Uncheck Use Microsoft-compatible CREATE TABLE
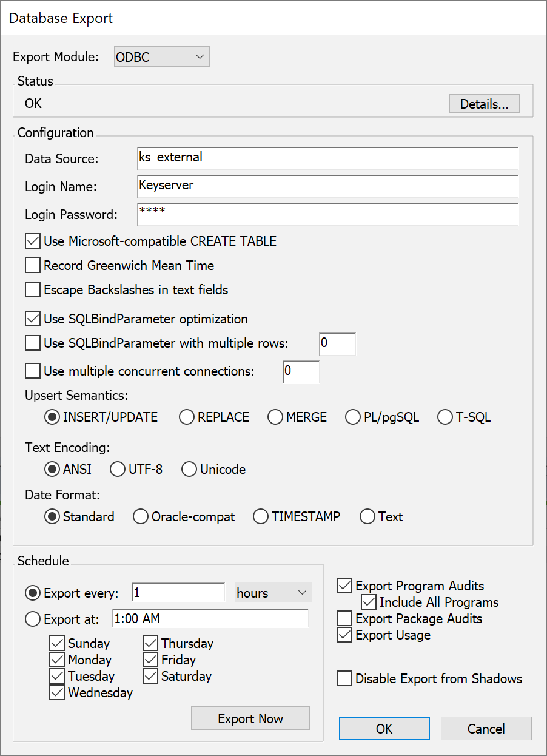The width and height of the screenshot is (547, 756). coord(33,241)
